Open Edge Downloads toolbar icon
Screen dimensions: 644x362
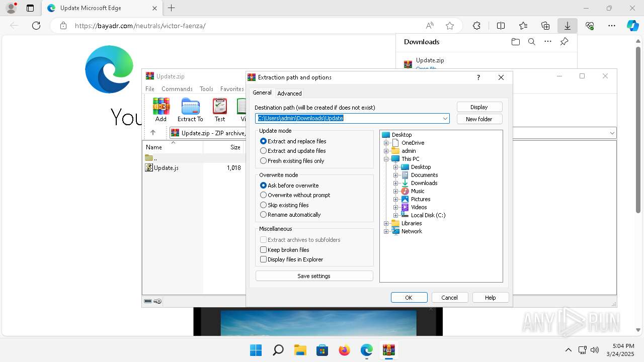coord(568,26)
